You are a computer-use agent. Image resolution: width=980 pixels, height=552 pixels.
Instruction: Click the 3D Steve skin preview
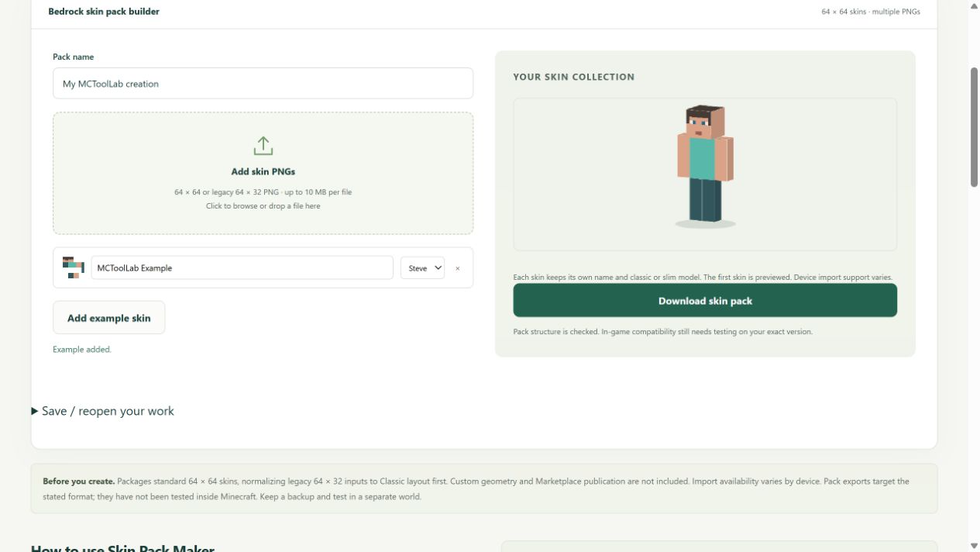(705, 167)
